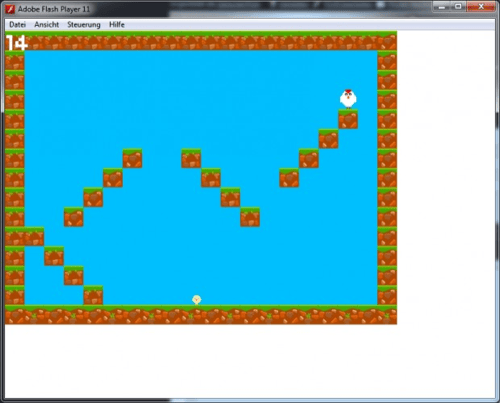
Task: Click the score number 14
Action: (x=17, y=43)
